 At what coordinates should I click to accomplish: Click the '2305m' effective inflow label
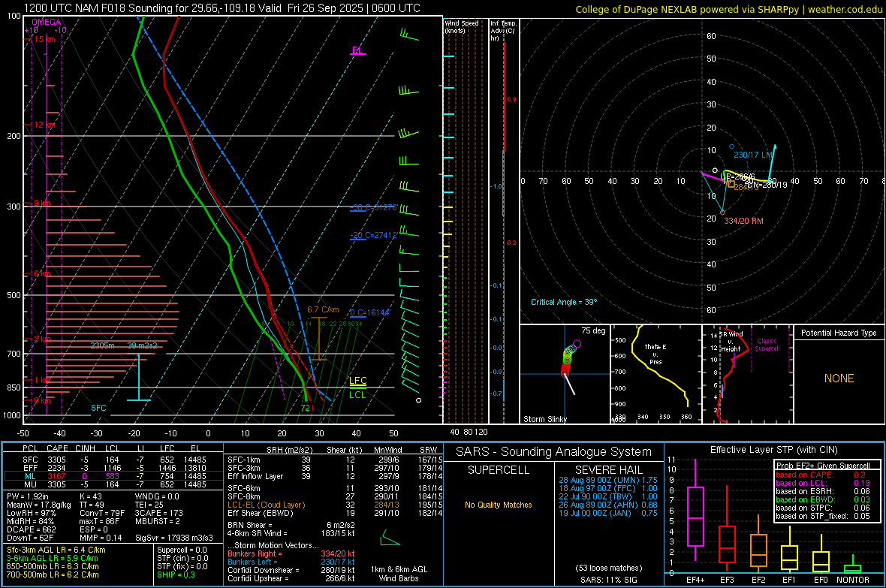click(x=102, y=345)
